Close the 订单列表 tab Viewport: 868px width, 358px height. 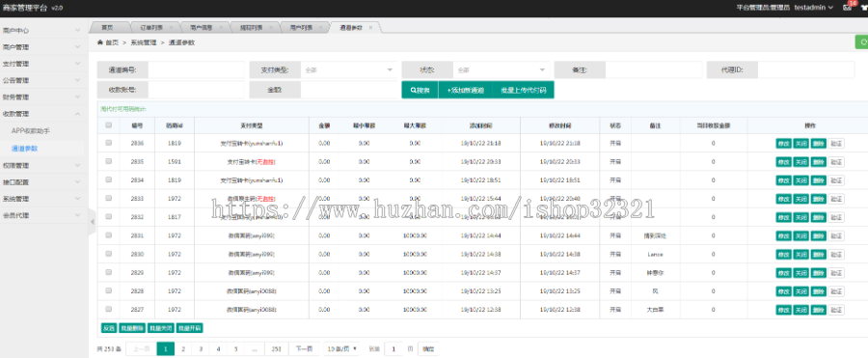[171, 27]
